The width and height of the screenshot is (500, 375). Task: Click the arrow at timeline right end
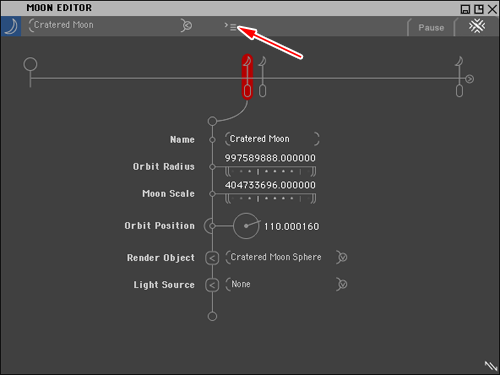click(x=469, y=79)
